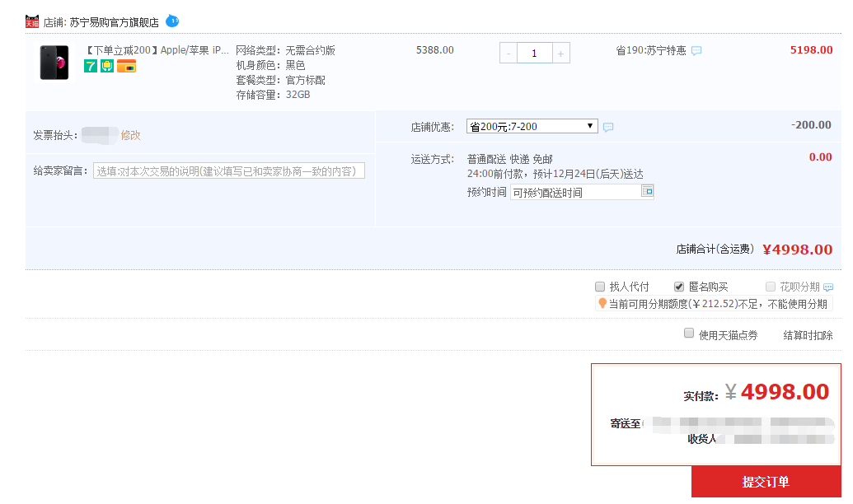Open the Apple iPhone product title link
853x504 pixels.
point(156,50)
